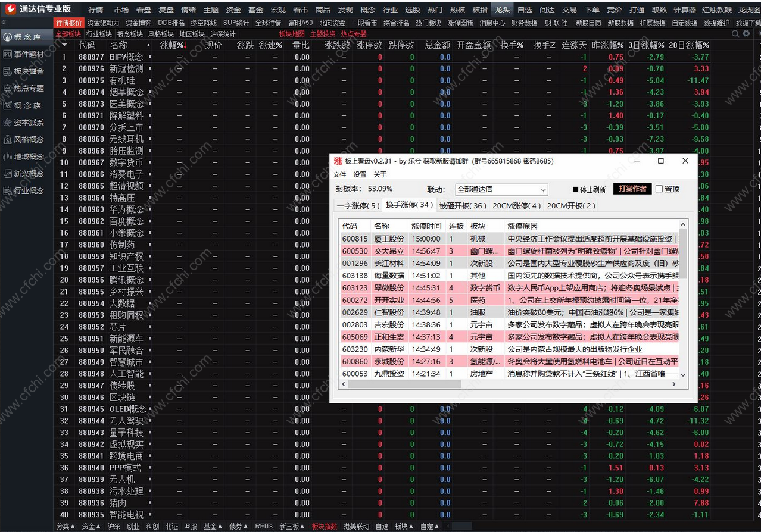
Task: Open 风格概念 sidebar icon
Action: (7, 140)
